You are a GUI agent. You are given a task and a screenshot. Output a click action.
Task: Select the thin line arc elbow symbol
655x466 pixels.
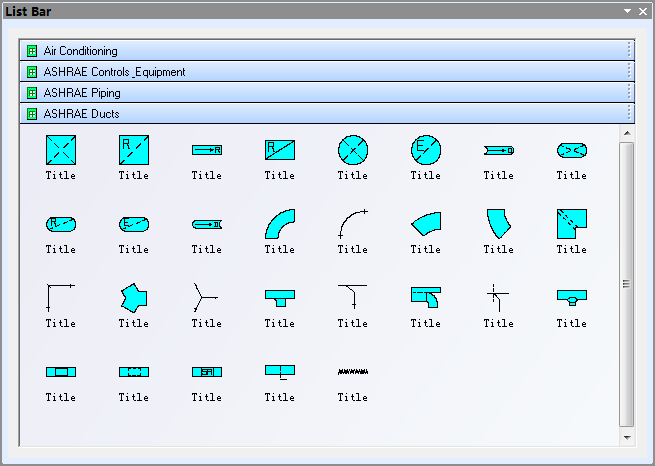[352, 224]
